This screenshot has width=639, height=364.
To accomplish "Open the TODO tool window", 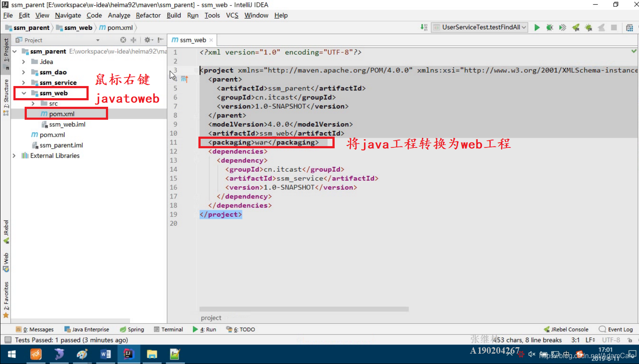I will click(x=240, y=329).
